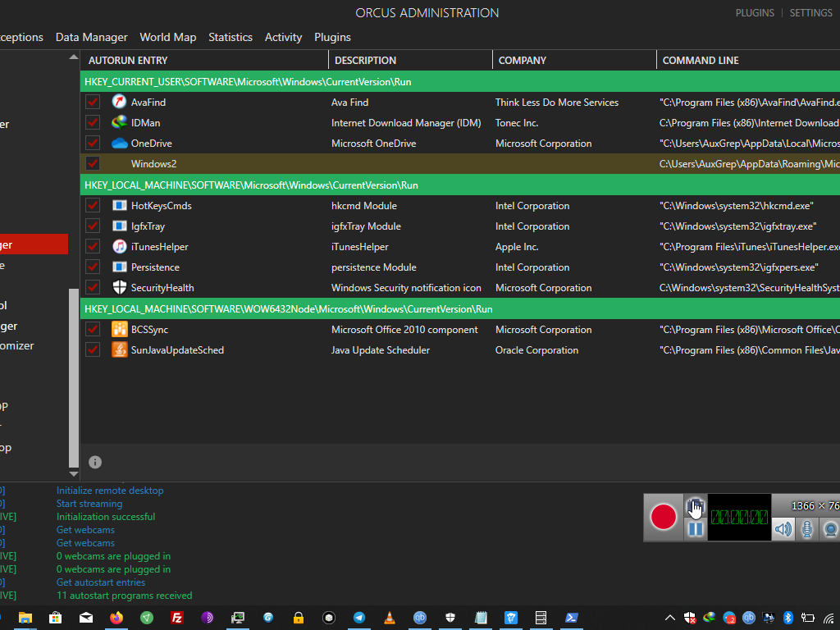Select the Windows2 row name
The width and height of the screenshot is (840, 630).
153,164
